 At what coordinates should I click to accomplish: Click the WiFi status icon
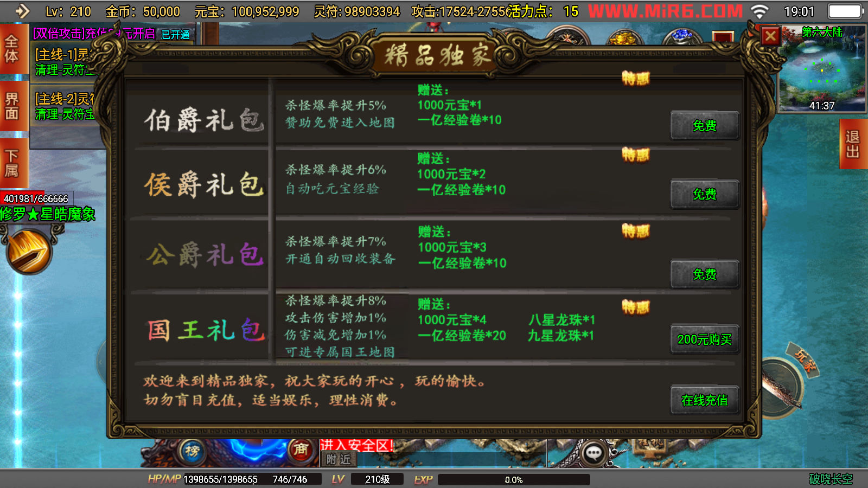coord(759,11)
